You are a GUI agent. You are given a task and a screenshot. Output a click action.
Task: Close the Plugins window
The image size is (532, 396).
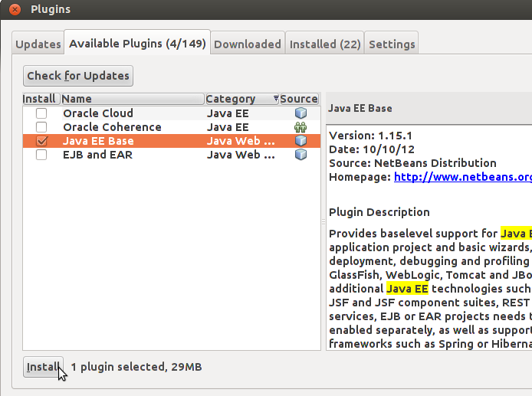(15, 9)
